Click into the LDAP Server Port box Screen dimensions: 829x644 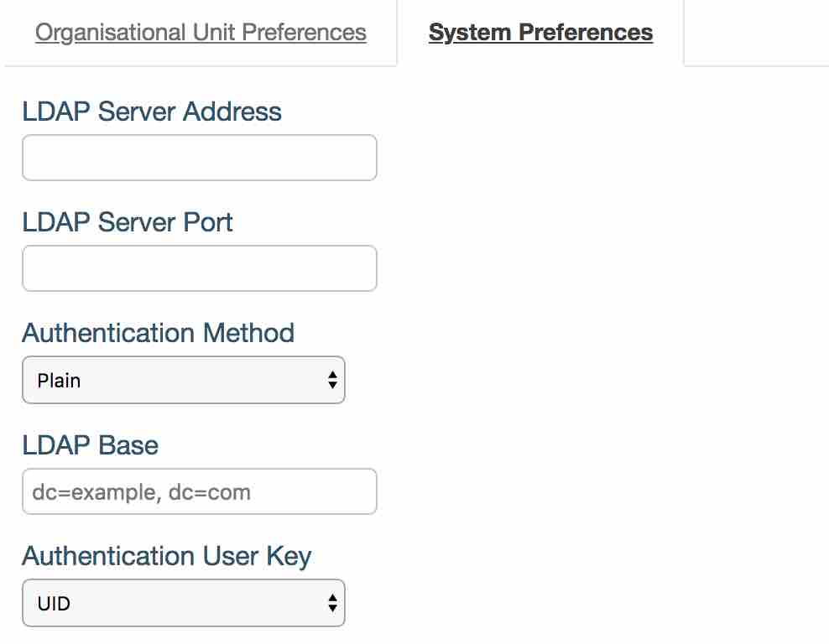pyautogui.click(x=199, y=268)
